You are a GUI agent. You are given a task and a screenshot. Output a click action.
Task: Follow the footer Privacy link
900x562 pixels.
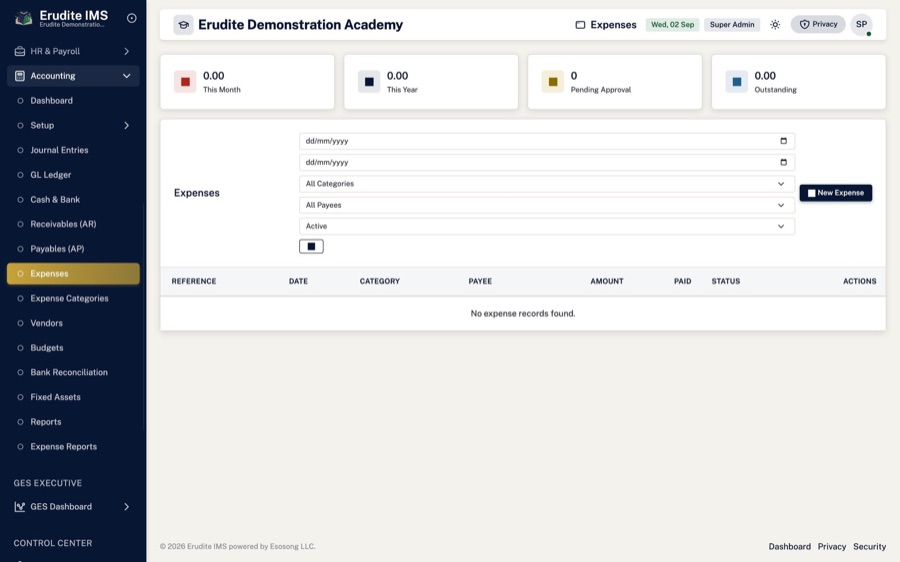832,547
